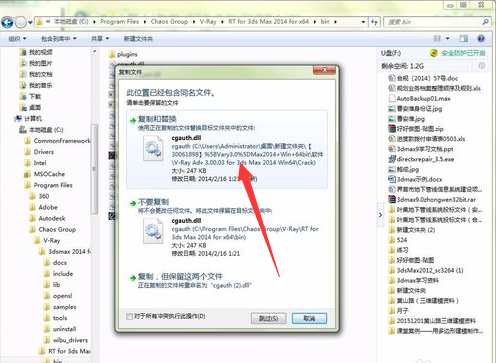This screenshot has height=363, width=498.
Task: Click the 3dmax9.0zhongwen32bit.rar archive icon
Action: (392, 199)
